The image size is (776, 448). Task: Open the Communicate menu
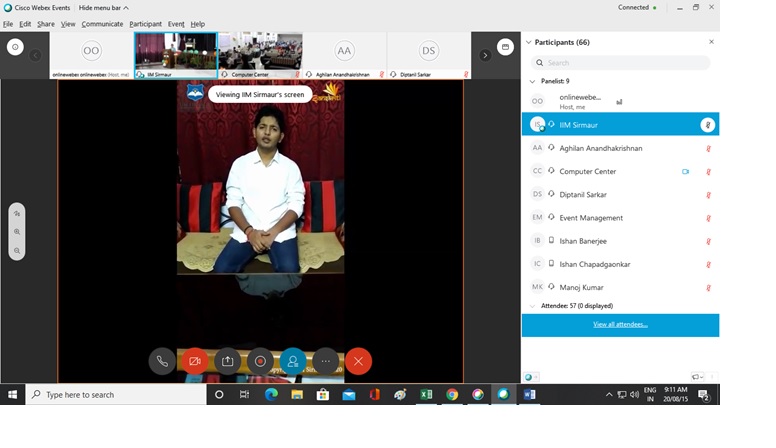102,24
